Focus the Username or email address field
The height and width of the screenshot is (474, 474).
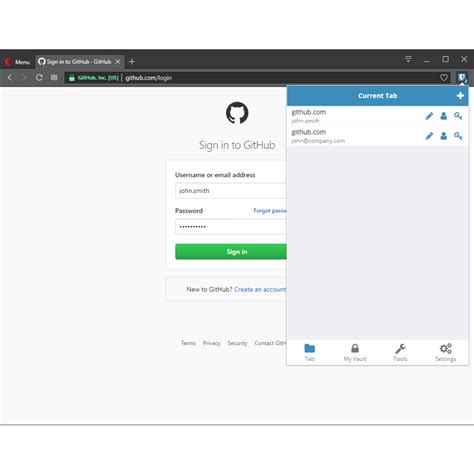coord(231,191)
